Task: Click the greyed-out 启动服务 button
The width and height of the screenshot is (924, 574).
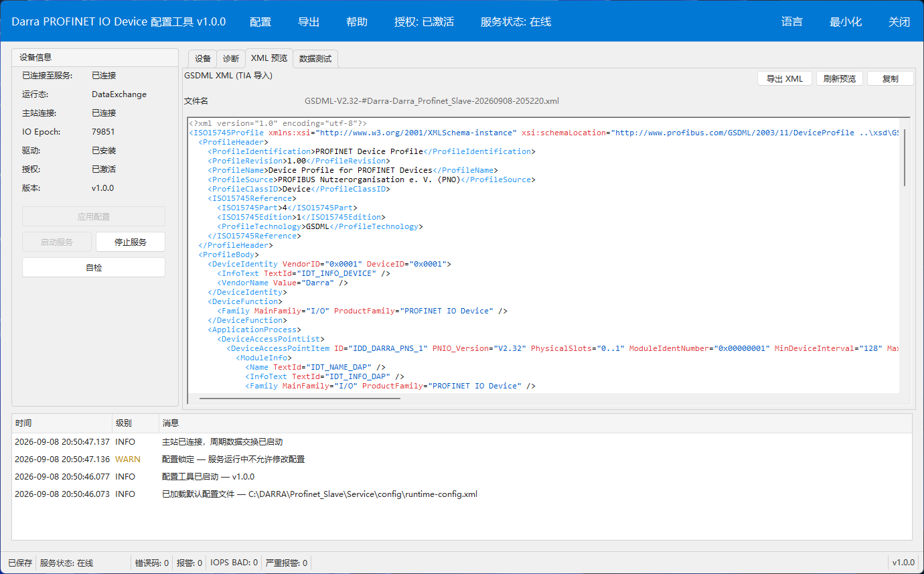Action: click(x=57, y=242)
